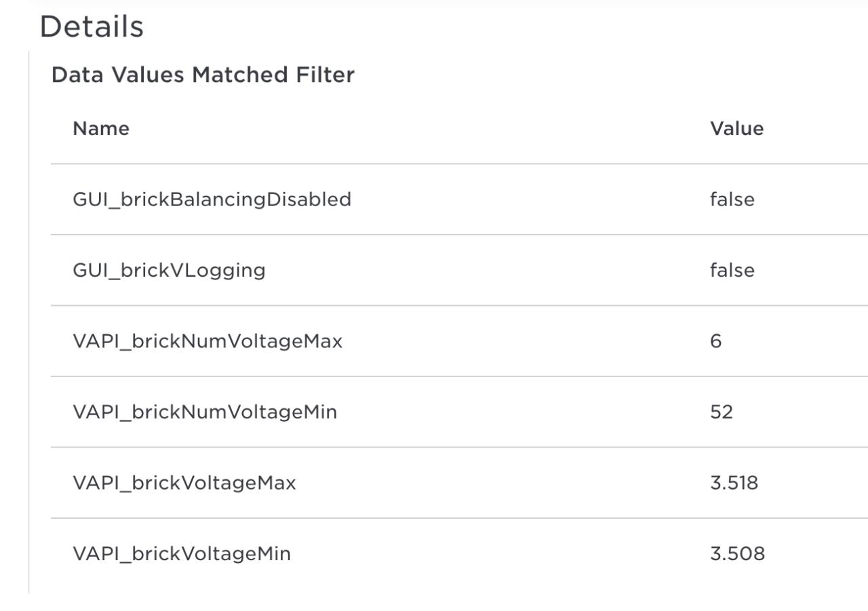Viewport: 868px width, 611px height.
Task: Click the 3.508 voltage value
Action: coord(737,553)
